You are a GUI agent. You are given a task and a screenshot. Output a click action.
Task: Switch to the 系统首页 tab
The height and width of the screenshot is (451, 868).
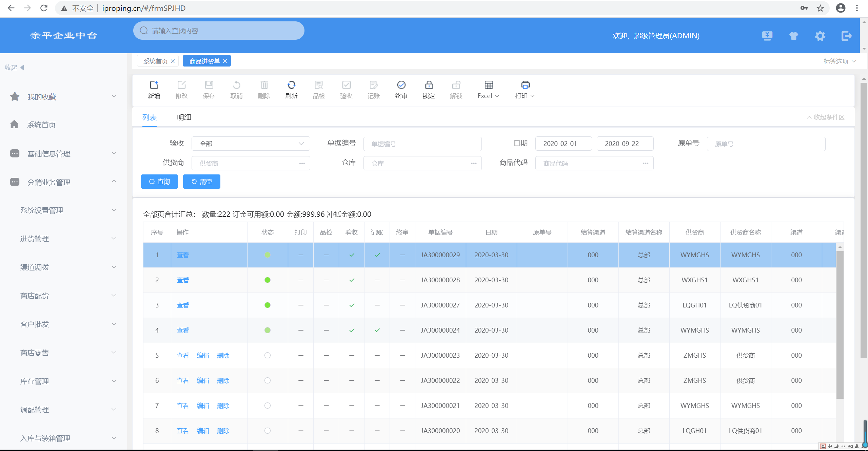[155, 61]
